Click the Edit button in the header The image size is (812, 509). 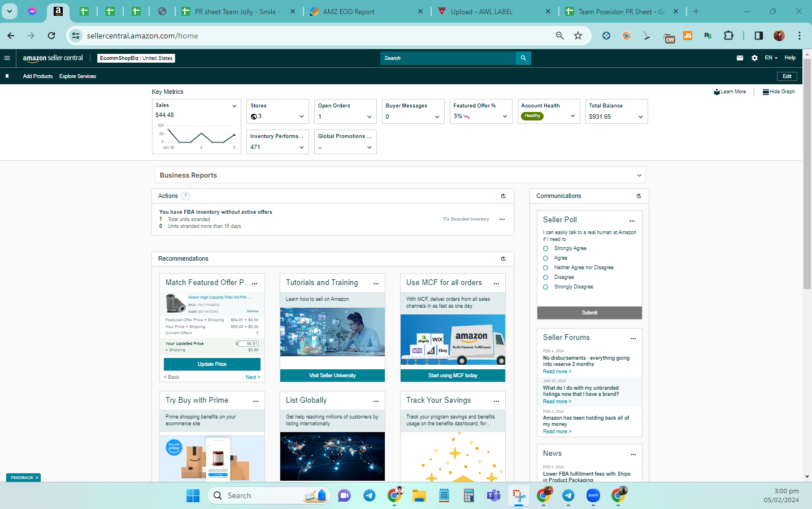point(787,76)
